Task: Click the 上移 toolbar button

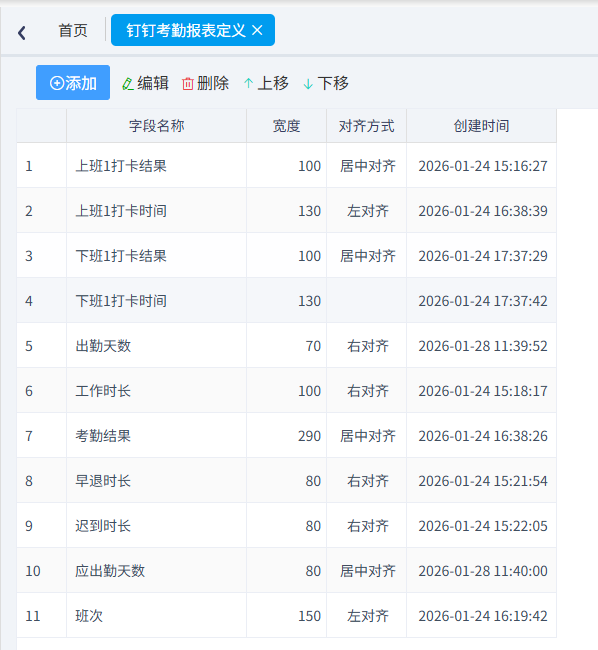Action: (x=266, y=83)
